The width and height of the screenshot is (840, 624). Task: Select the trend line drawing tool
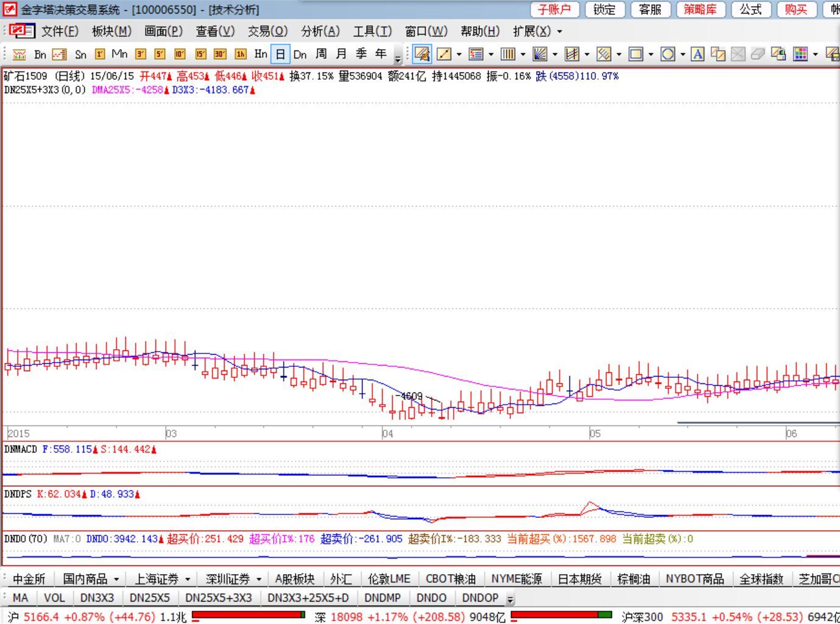[444, 54]
